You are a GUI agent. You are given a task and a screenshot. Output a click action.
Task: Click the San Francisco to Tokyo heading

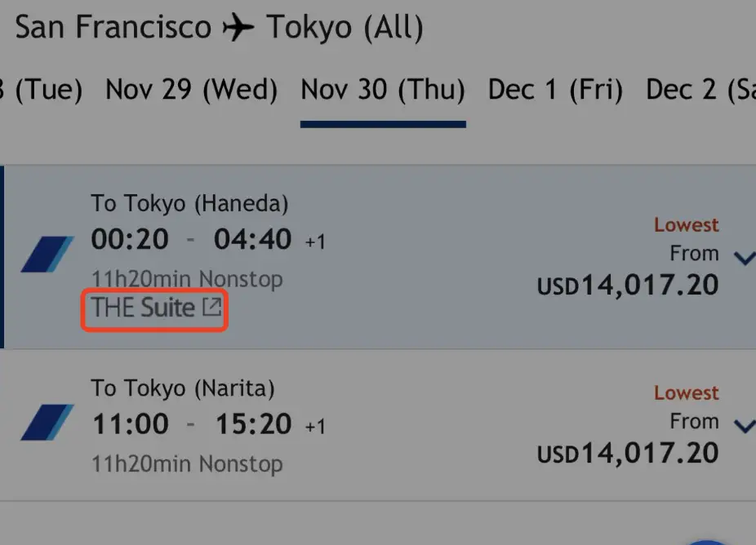(x=220, y=27)
